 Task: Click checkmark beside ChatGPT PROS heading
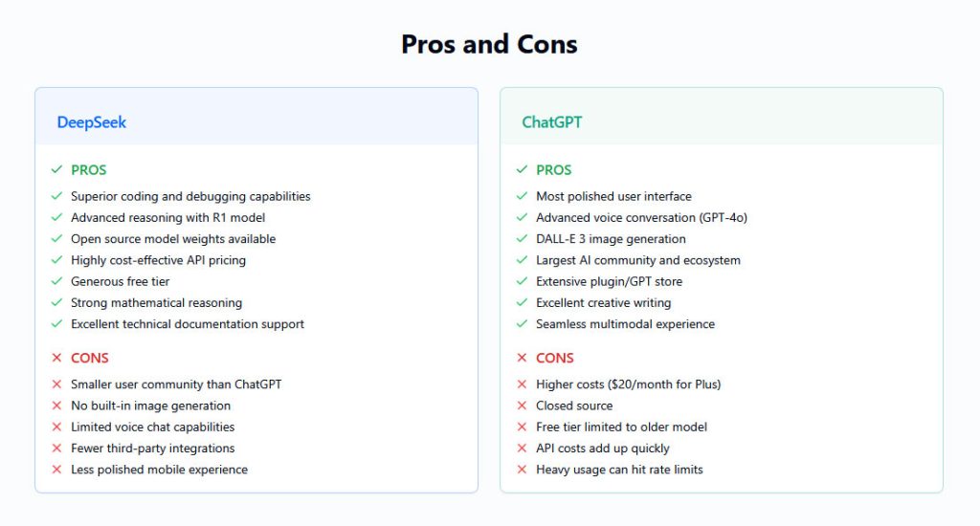pos(522,169)
